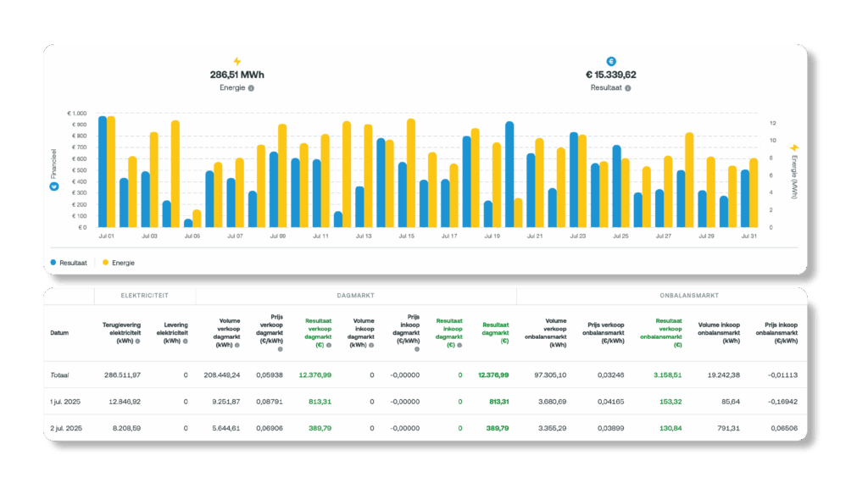This screenshot has height=500, width=868.
Task: Click the Totaal row label
Action: (x=59, y=375)
